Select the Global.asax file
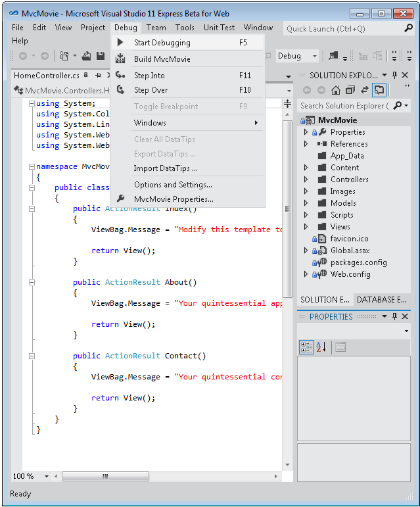 (x=350, y=251)
